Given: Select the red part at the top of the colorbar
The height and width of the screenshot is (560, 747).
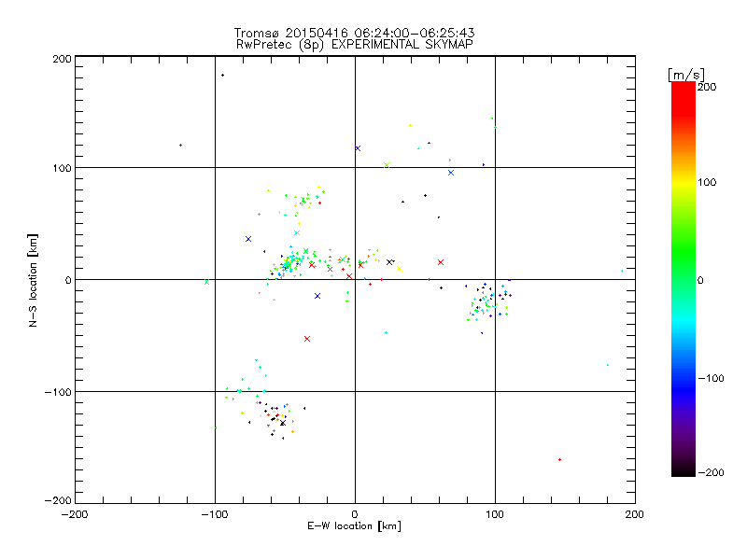Looking at the screenshot, I should point(684,95).
